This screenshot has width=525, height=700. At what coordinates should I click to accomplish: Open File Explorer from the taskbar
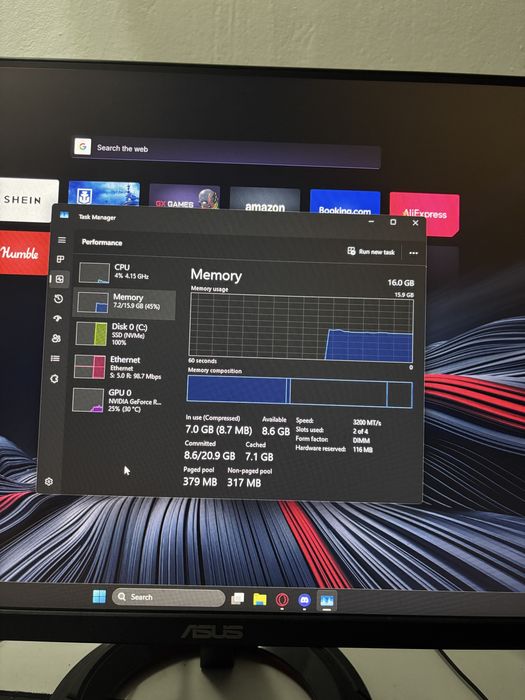260,599
